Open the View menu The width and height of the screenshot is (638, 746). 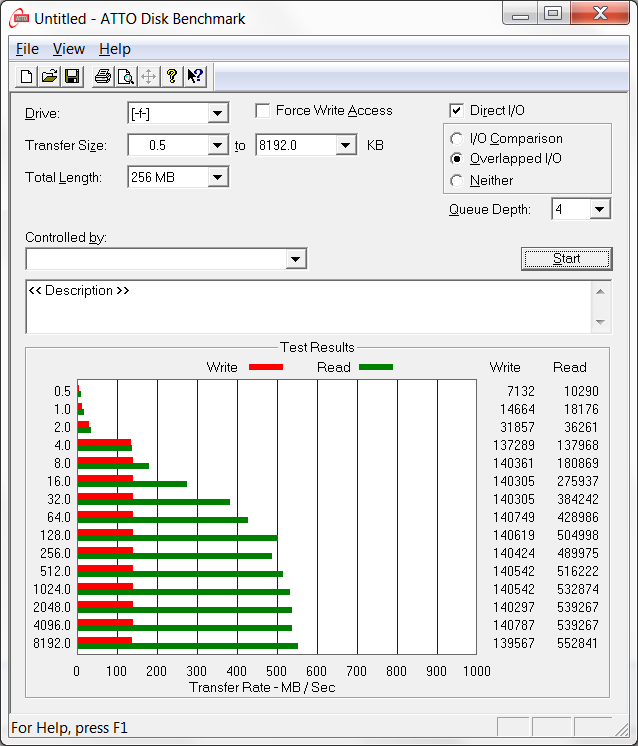pyautogui.click(x=69, y=49)
